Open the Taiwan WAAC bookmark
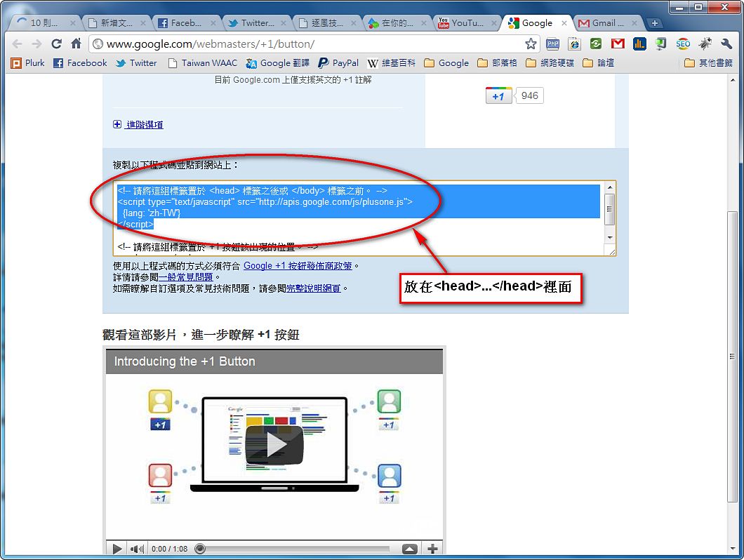The height and width of the screenshot is (560, 744). pyautogui.click(x=203, y=63)
